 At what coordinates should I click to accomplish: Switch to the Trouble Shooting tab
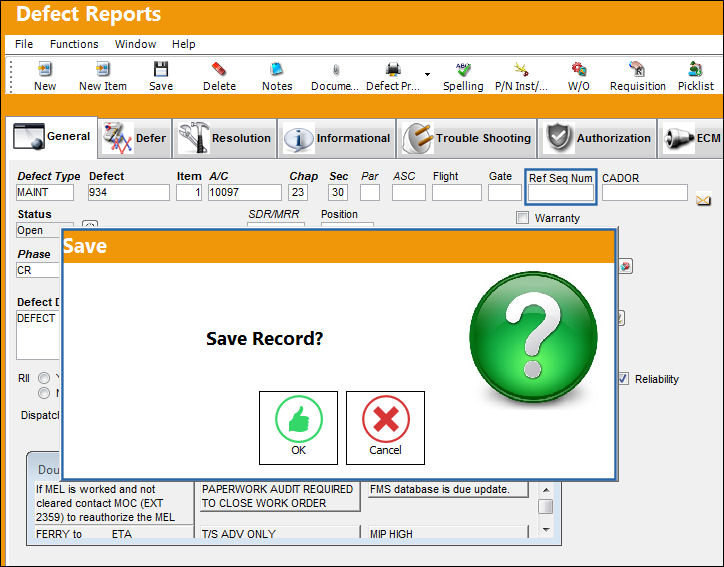click(x=466, y=138)
